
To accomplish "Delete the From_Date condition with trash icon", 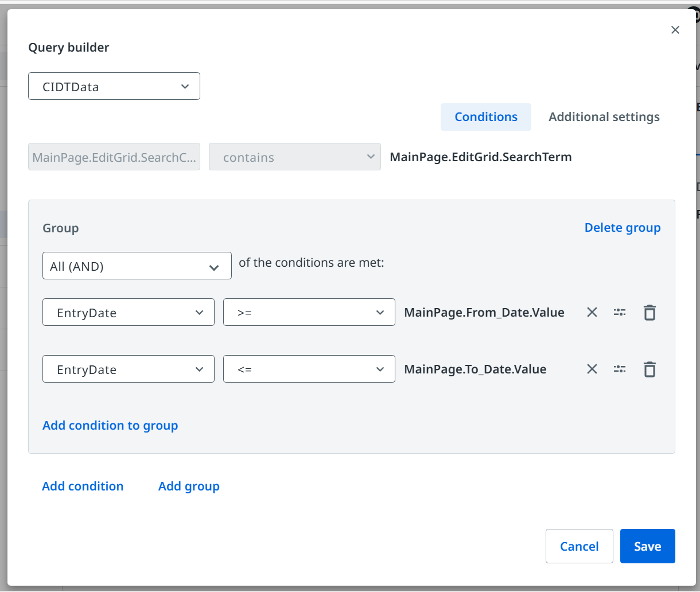I will pos(650,313).
